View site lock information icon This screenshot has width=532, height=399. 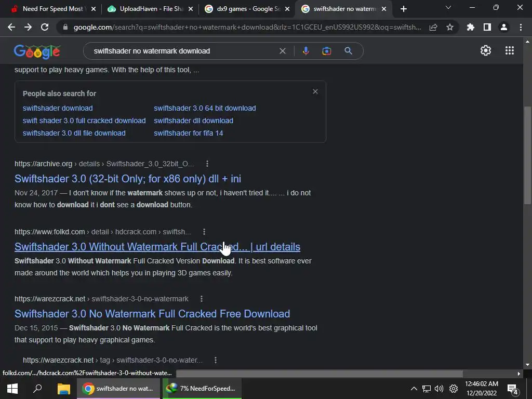click(x=65, y=27)
